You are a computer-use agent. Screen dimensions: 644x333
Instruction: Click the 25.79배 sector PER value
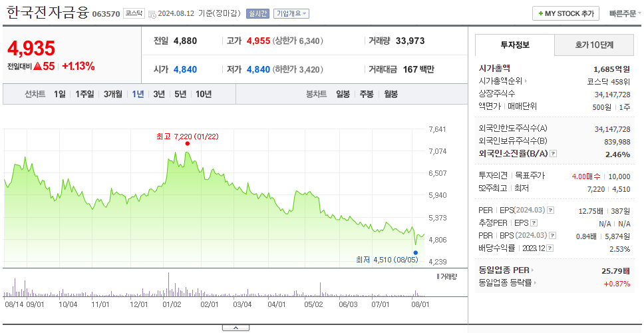[x=615, y=271]
